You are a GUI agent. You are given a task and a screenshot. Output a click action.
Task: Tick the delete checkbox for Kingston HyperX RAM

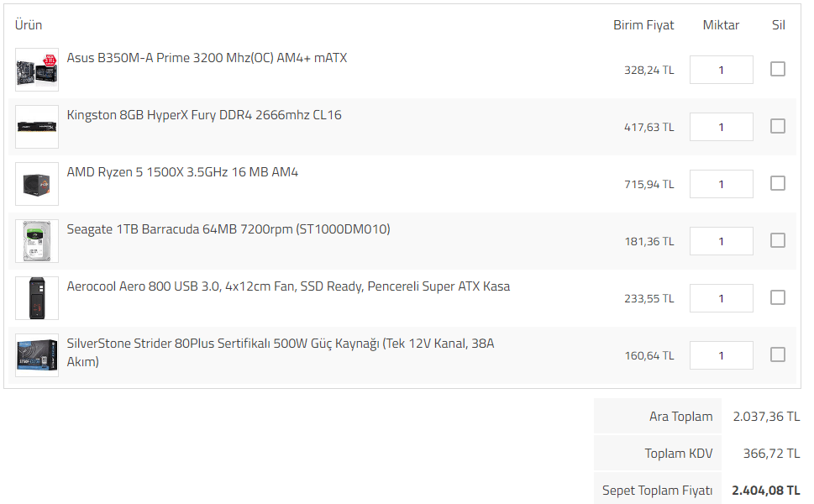point(778,126)
